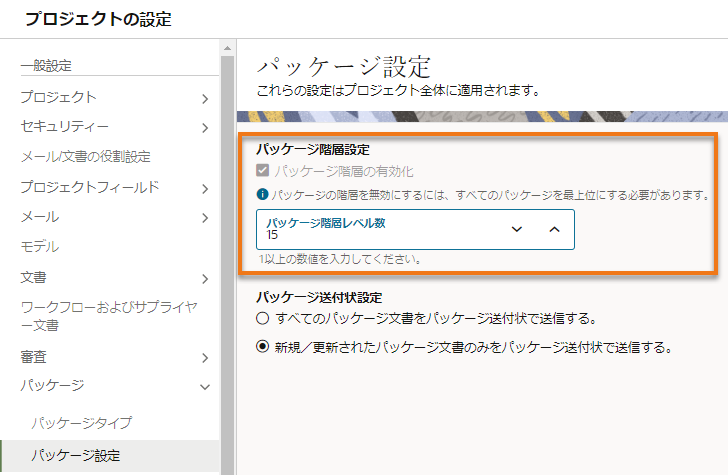Image resolution: width=728 pixels, height=475 pixels.
Task: Expand the セキュリティー section chevron
Action: [205, 128]
